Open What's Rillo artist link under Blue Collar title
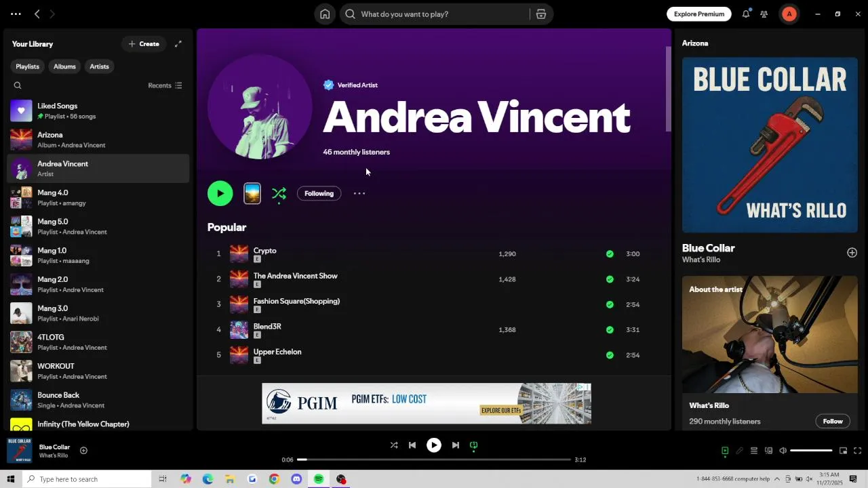The image size is (868, 488). click(x=701, y=260)
